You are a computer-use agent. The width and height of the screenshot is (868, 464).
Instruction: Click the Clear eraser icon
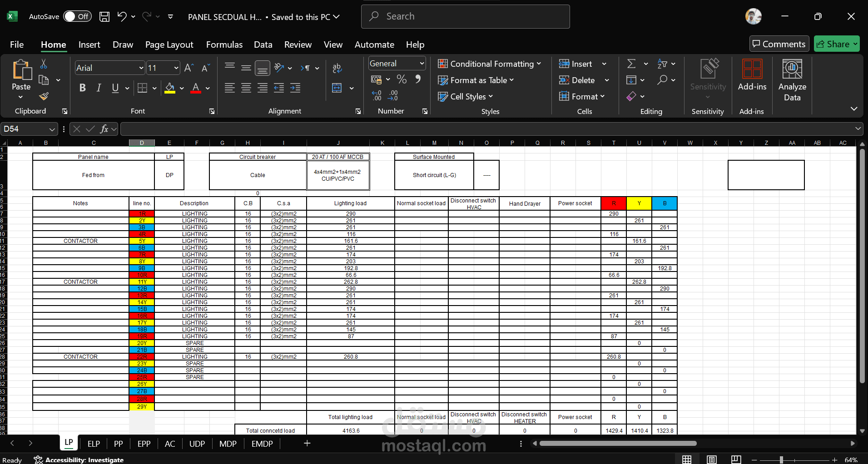click(631, 96)
